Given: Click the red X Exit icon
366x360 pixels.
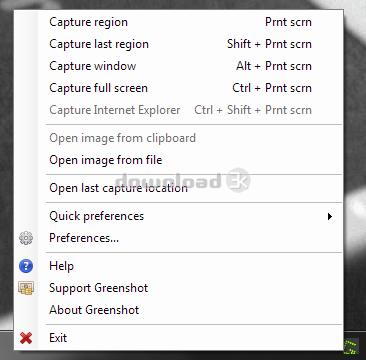Looking at the screenshot, I should pos(26,338).
